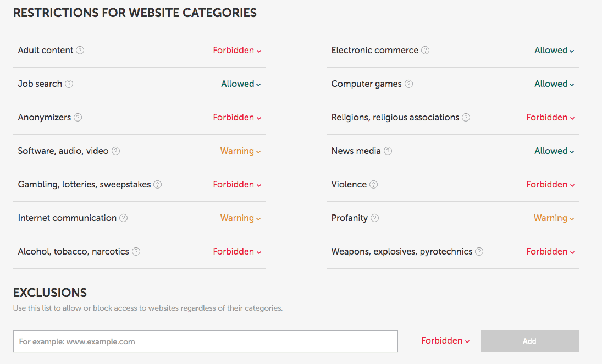Show help for Job search category
This screenshot has height=364, width=602.
click(69, 84)
